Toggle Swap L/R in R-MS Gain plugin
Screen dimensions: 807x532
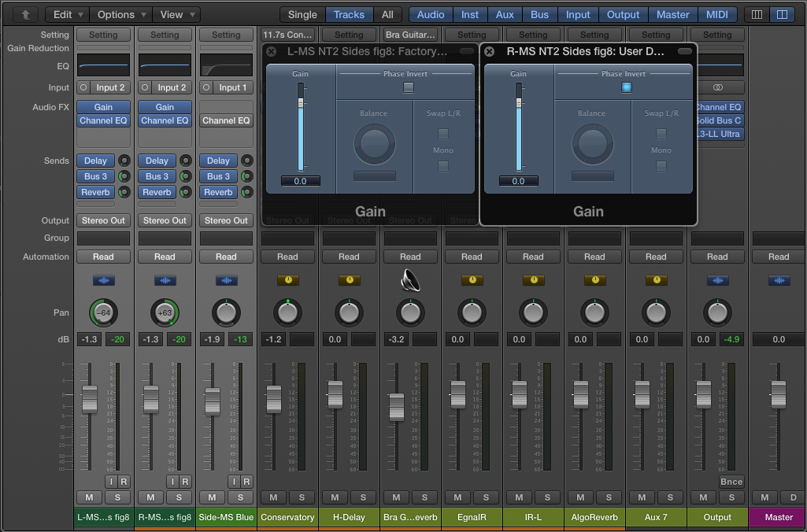pos(661,135)
